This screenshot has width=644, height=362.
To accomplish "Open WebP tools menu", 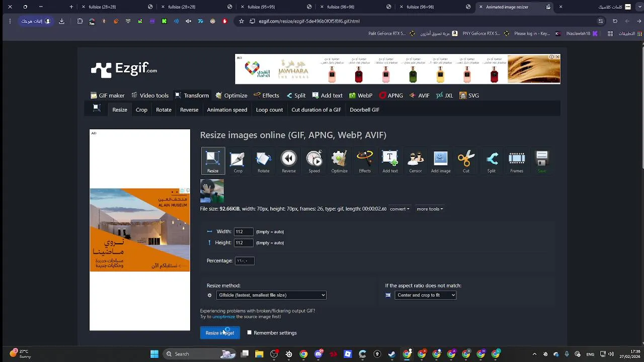I will pyautogui.click(x=361, y=96).
